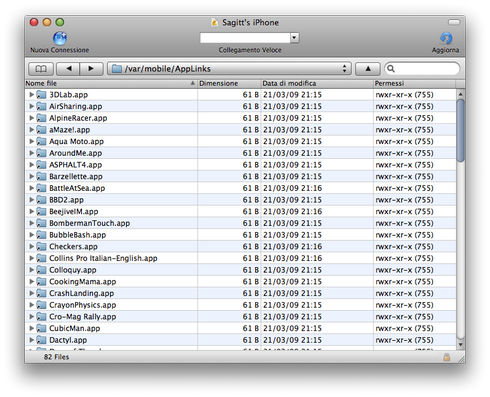Click the rwxr-xr-x (755) permissions of 3DLab.app
Screen dimensions: 490x397
pyautogui.click(x=404, y=95)
